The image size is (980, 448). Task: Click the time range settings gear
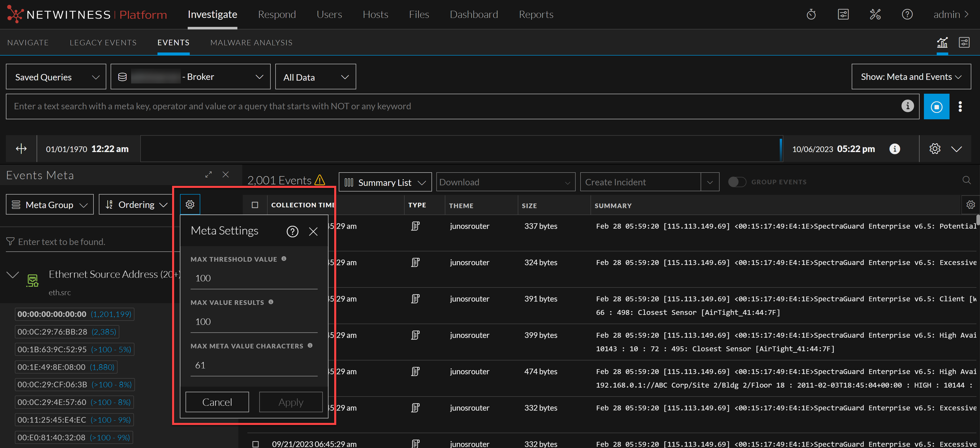tap(935, 149)
